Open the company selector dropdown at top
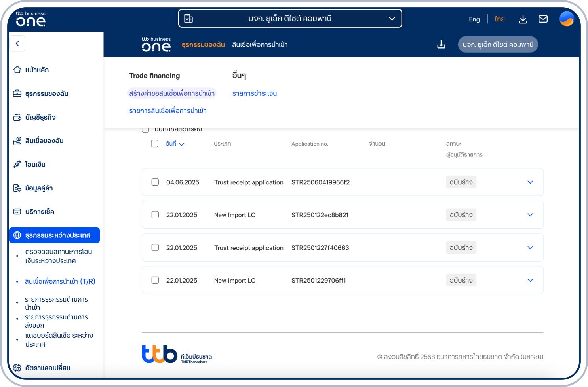 pos(290,19)
